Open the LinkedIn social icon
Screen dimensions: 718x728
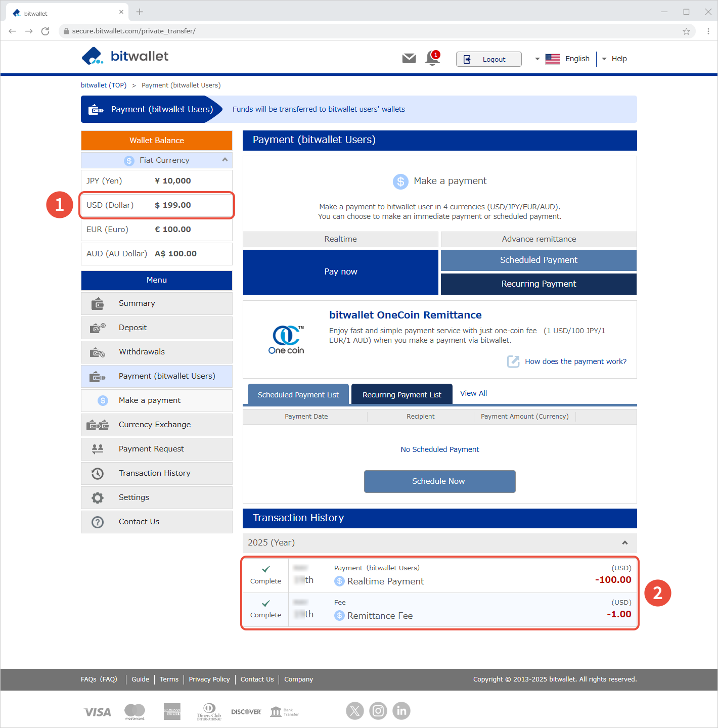(401, 711)
